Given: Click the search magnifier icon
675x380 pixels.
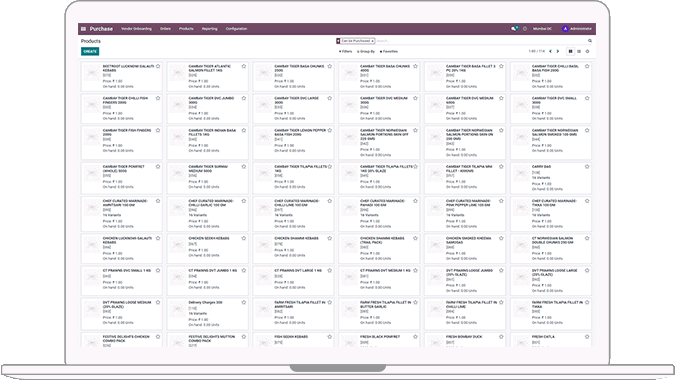Looking at the screenshot, I should pyautogui.click(x=590, y=41).
